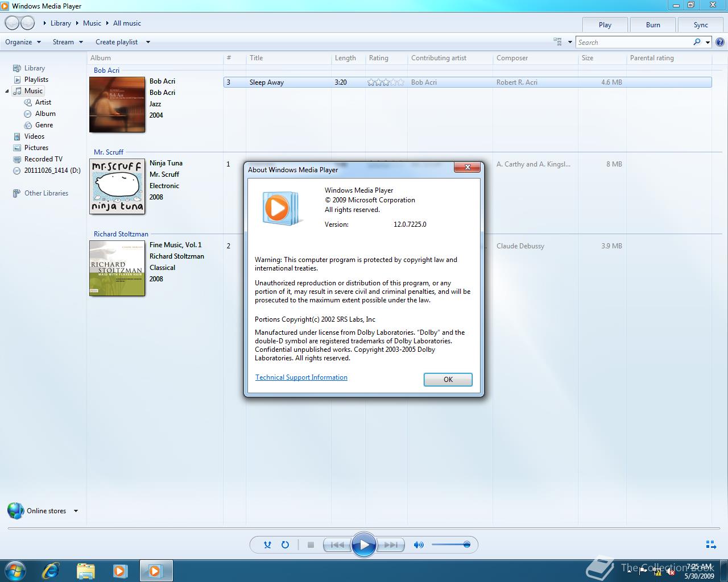This screenshot has height=582, width=728.
Task: Open the Sync tab
Action: coord(701,25)
